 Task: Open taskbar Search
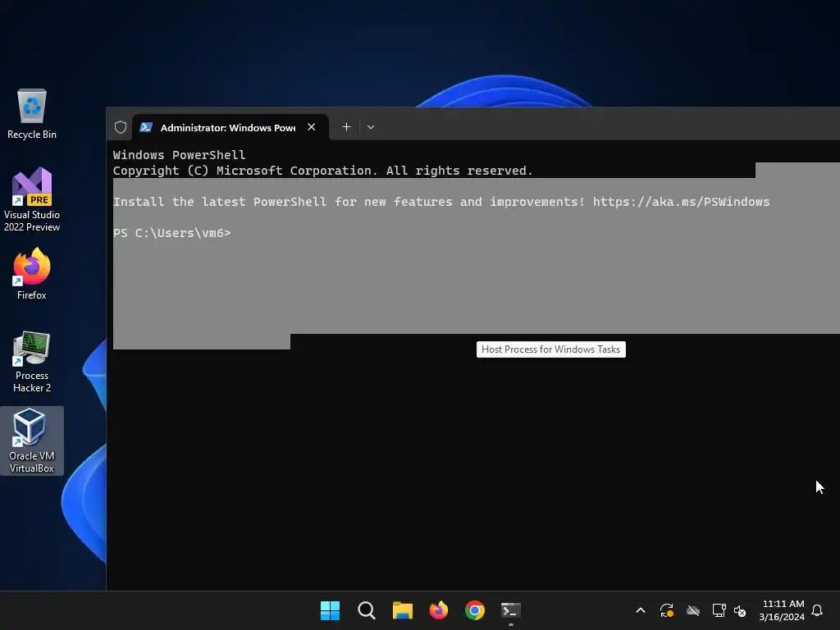tap(367, 610)
